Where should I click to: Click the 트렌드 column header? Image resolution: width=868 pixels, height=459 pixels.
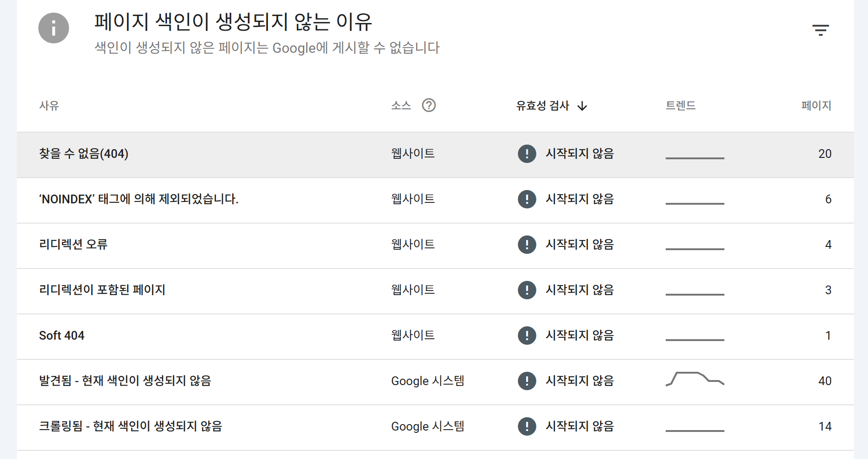tap(680, 106)
